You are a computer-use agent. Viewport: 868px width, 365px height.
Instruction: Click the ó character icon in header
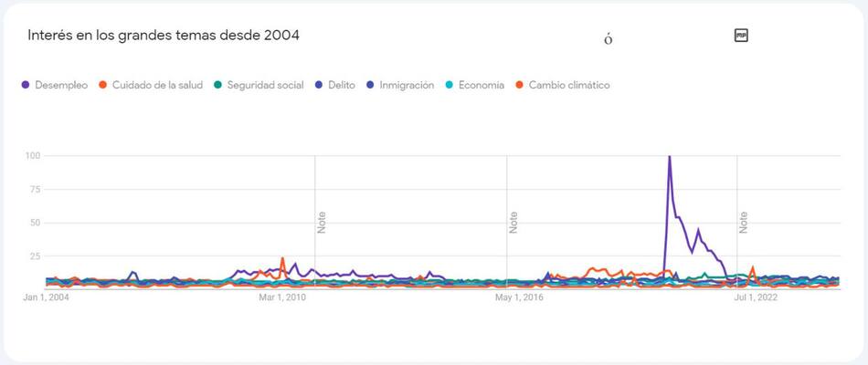point(608,39)
